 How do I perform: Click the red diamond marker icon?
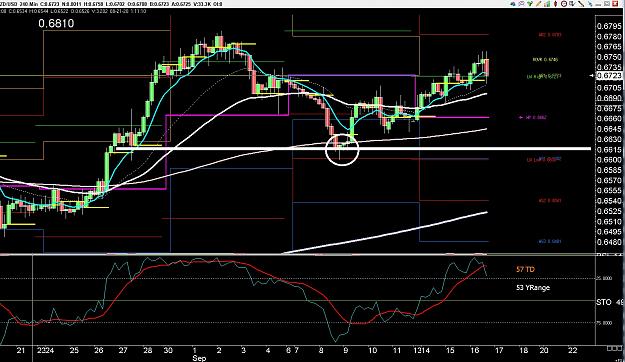tap(555, 4)
